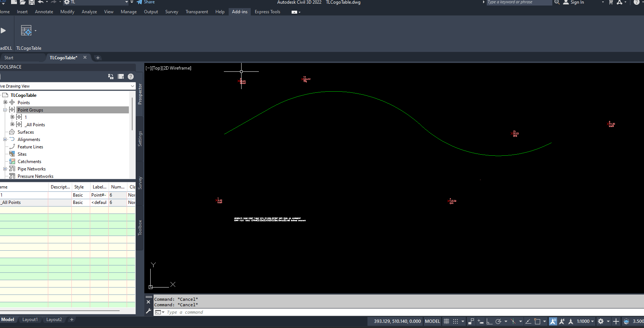
Task: Open the TLCogoTable panel dropdown arrow
Action: tap(35, 31)
